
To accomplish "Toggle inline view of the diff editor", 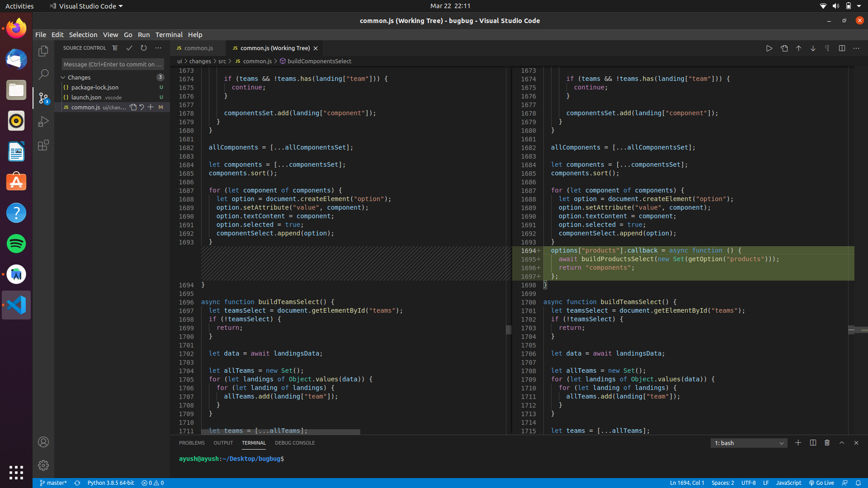I will (842, 48).
